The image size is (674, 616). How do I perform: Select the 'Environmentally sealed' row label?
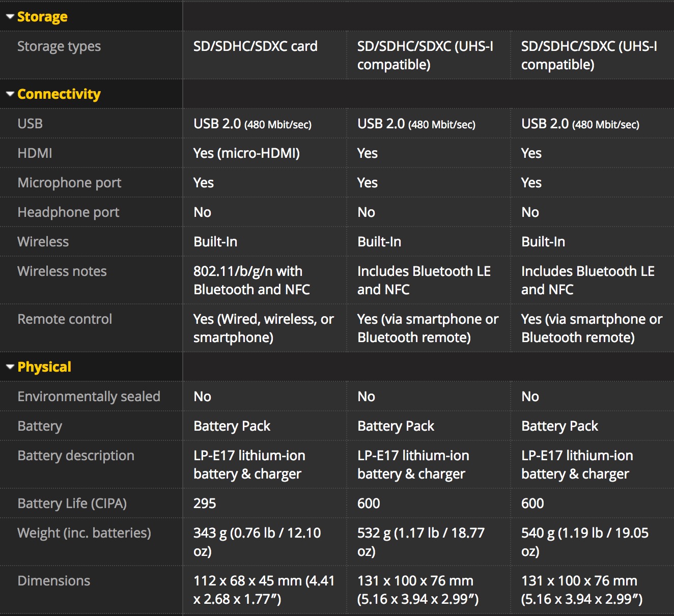click(89, 397)
